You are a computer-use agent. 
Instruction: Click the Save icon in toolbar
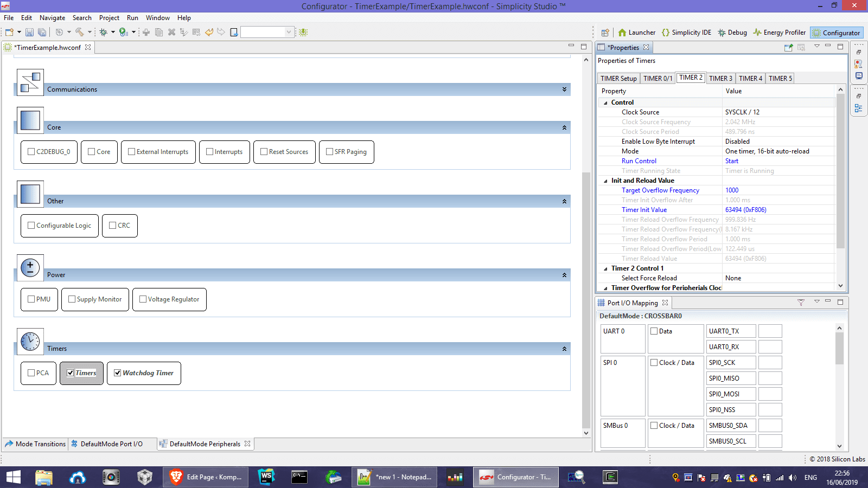tap(29, 33)
